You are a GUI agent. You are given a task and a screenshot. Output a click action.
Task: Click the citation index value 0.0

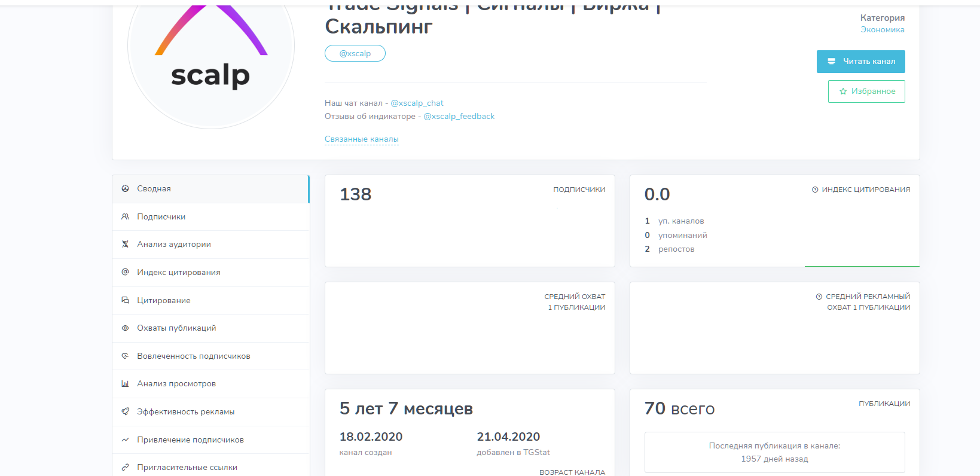(x=657, y=194)
